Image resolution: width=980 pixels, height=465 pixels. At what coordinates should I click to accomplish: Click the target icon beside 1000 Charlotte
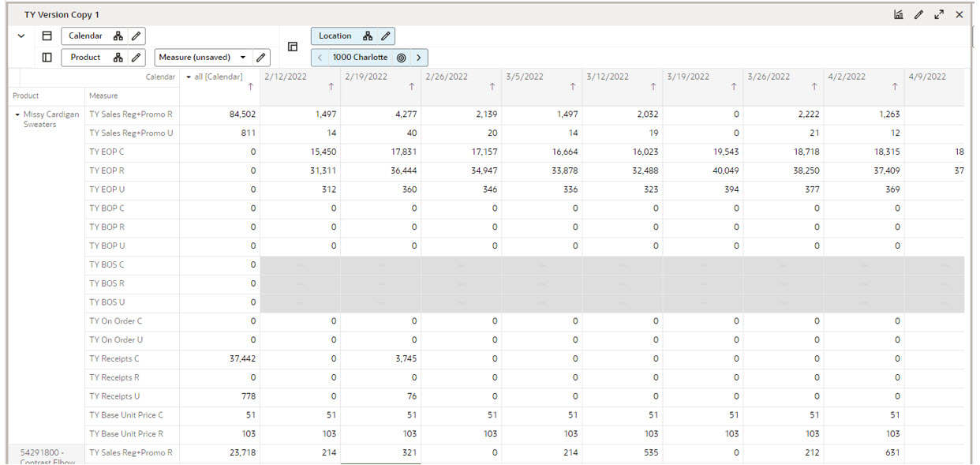click(x=401, y=58)
